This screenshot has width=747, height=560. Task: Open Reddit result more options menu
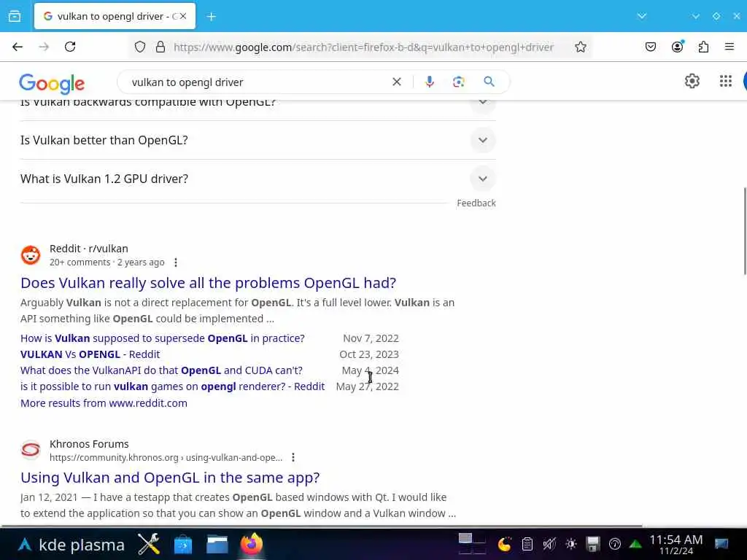(176, 262)
